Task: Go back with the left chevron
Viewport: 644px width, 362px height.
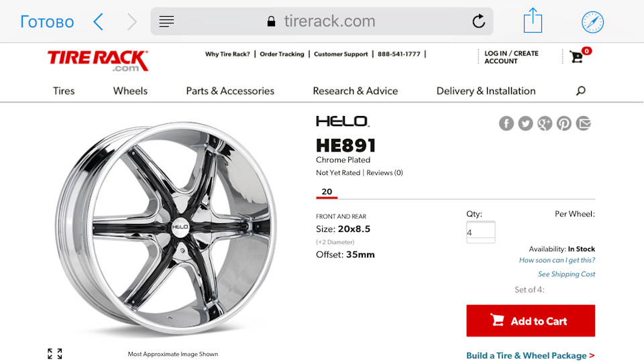Action: 99,21
